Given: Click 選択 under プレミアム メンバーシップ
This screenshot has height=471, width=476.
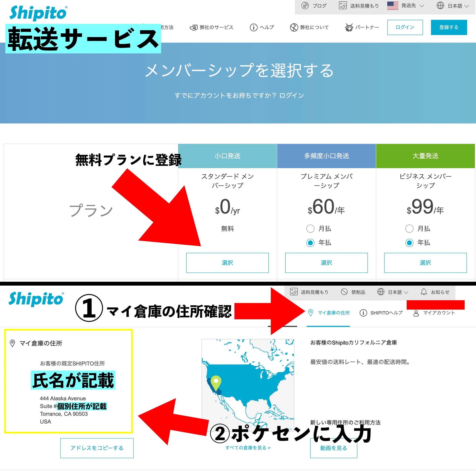Looking at the screenshot, I should click(x=326, y=263).
